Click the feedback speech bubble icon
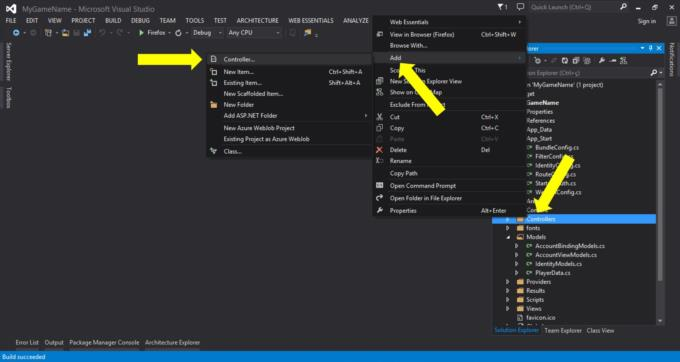 coord(520,7)
